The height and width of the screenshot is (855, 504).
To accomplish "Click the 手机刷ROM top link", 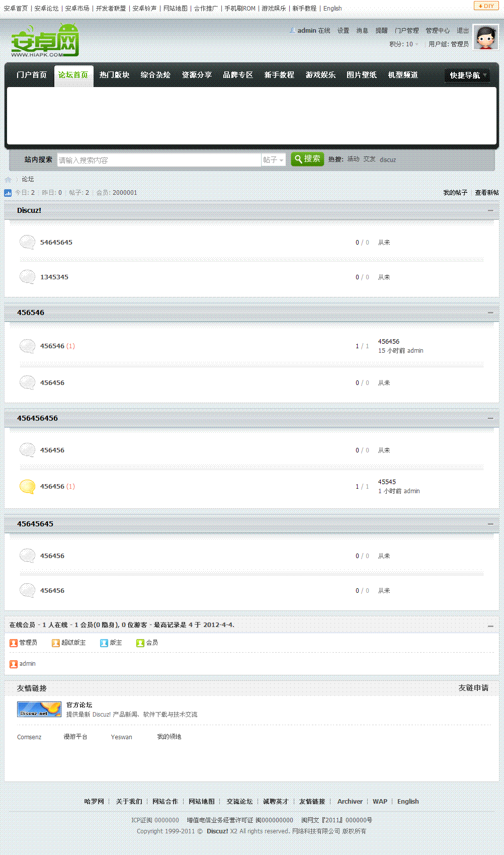I will pyautogui.click(x=240, y=9).
